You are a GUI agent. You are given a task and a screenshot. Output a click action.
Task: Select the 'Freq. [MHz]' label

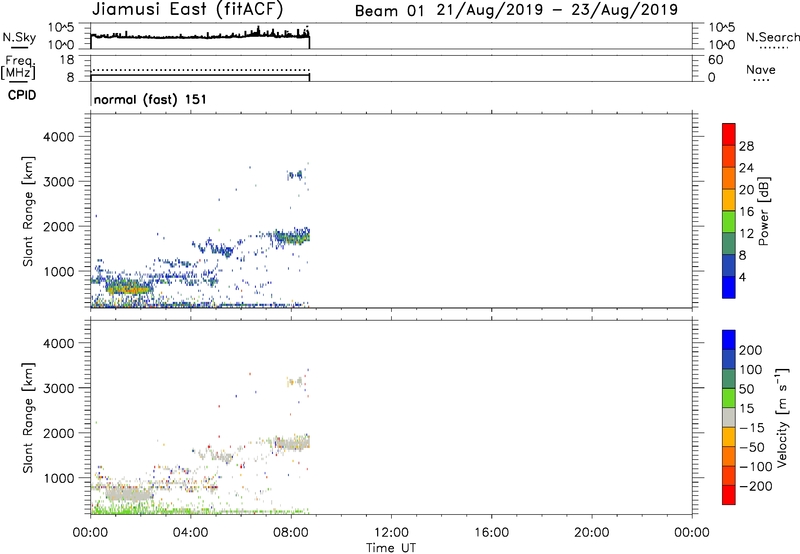(19, 67)
